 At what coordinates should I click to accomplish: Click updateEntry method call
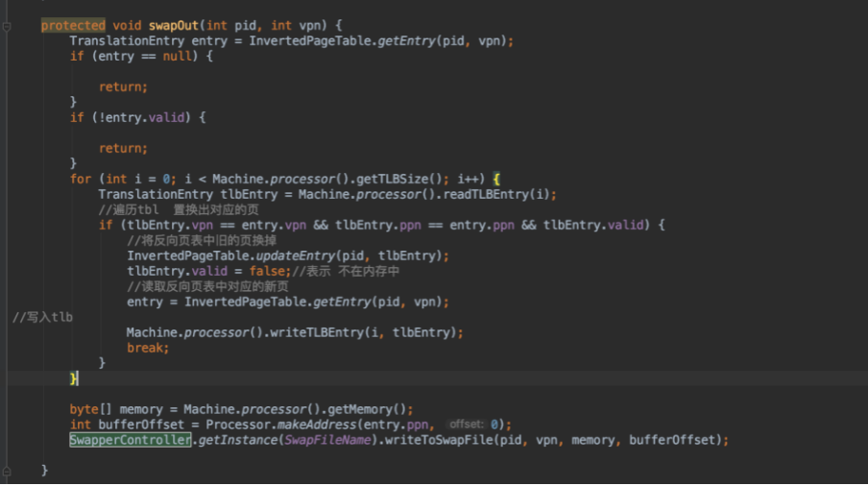[296, 255]
